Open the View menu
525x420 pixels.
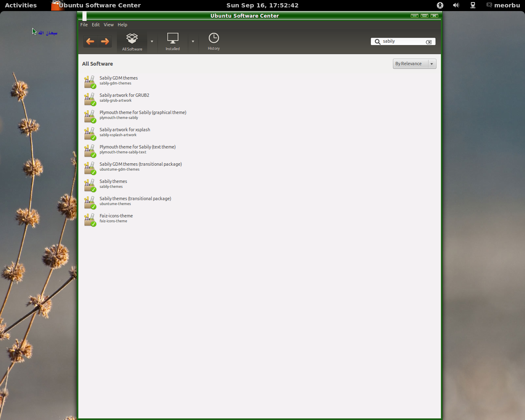(x=109, y=25)
